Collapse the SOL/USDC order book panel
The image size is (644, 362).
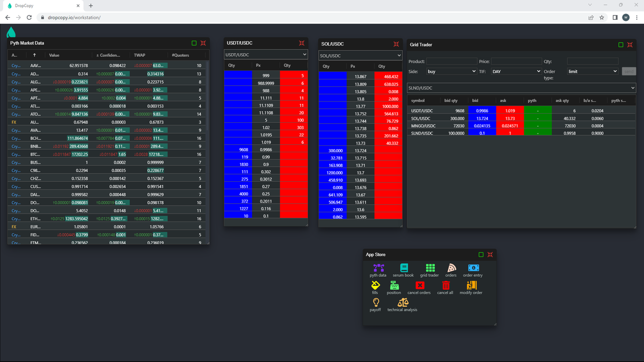[396, 44]
